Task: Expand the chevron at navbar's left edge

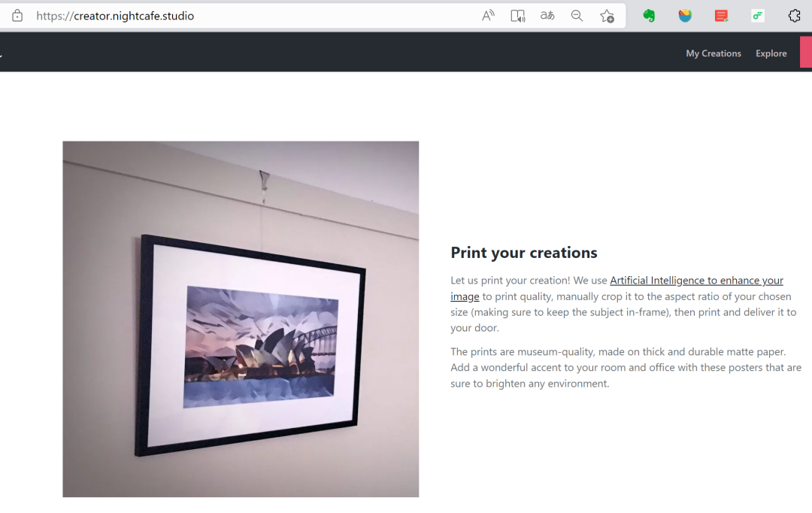Action: pyautogui.click(x=2, y=54)
